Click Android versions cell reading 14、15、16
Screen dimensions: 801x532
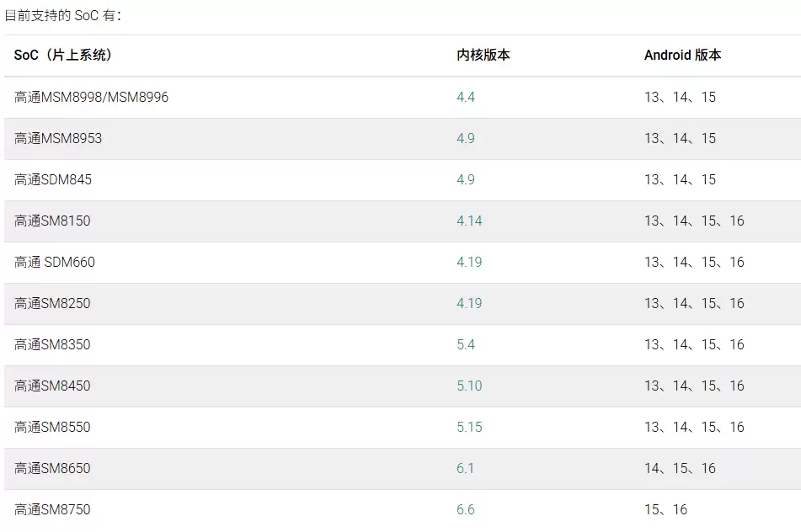tap(680, 469)
